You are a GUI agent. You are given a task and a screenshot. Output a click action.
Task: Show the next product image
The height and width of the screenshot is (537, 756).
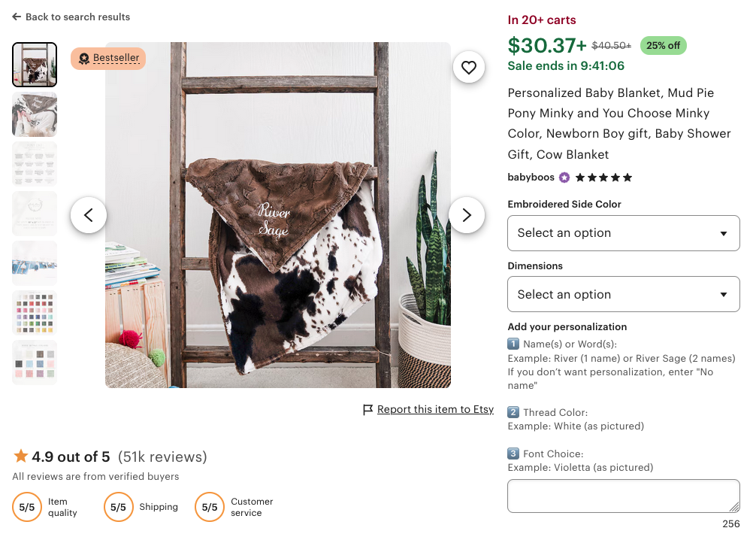click(x=467, y=215)
